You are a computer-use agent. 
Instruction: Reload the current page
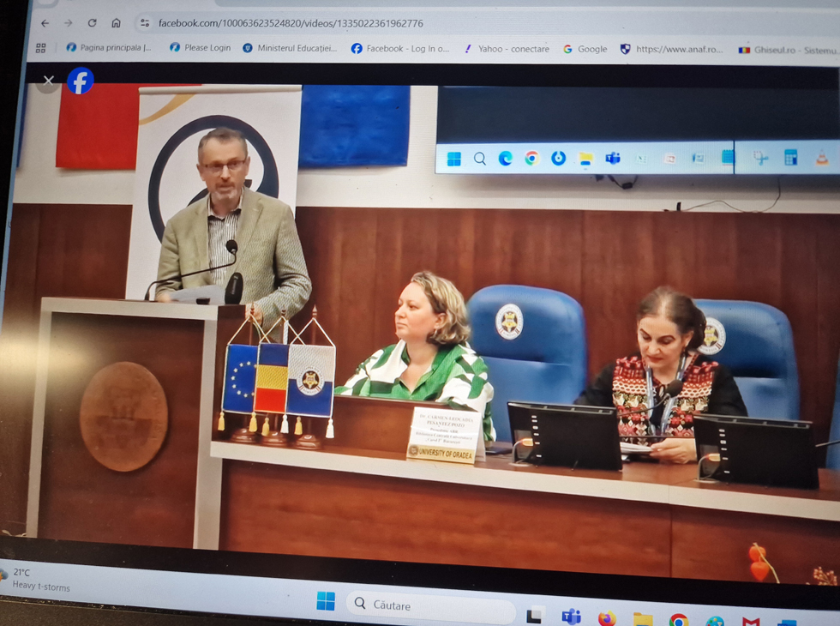point(92,23)
